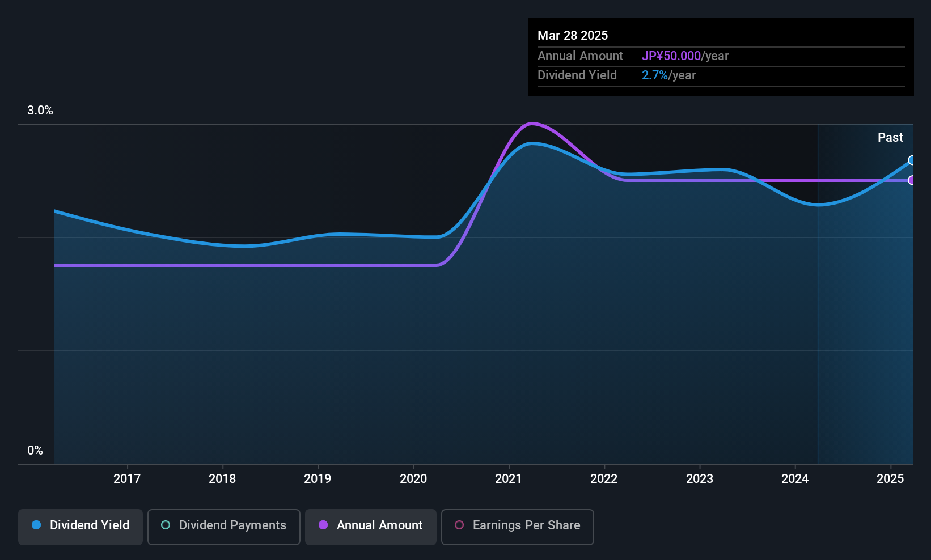
Task: Toggle the Dividend Yield series label
Action: click(90, 525)
